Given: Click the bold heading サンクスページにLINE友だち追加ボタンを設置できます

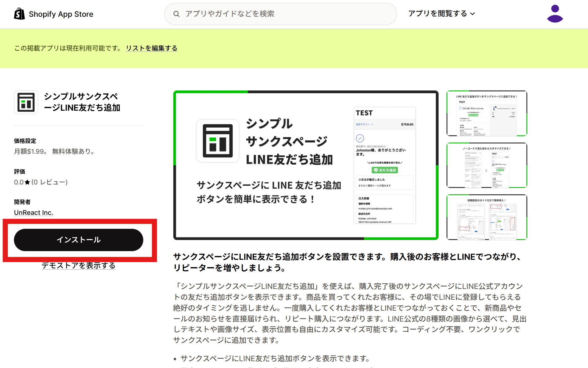Looking at the screenshot, I should pyautogui.click(x=349, y=262).
